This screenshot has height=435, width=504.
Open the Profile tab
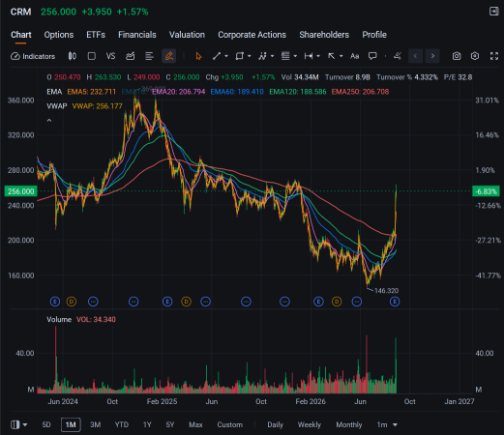point(374,35)
